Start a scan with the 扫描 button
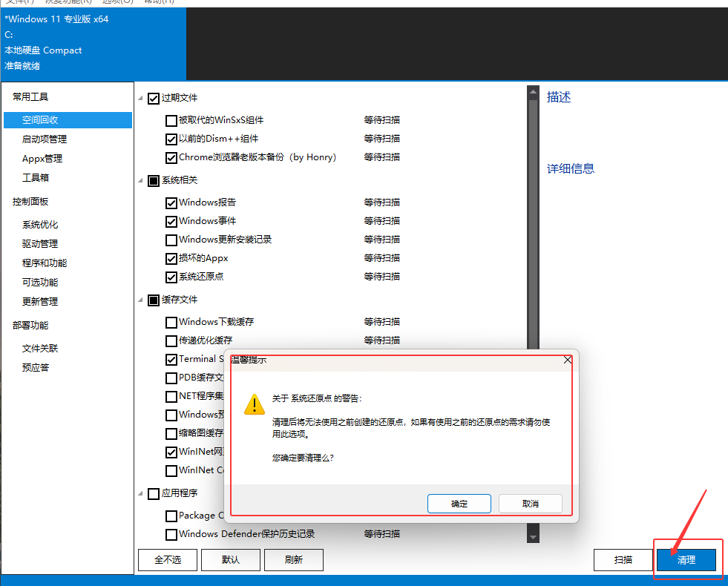Screen dimensions: 728x586 (x=623, y=560)
